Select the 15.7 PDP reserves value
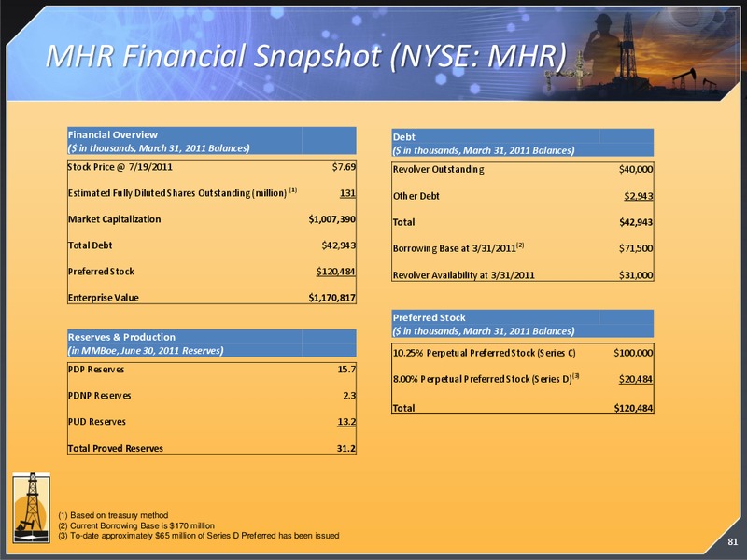747x560 pixels. pyautogui.click(x=346, y=370)
